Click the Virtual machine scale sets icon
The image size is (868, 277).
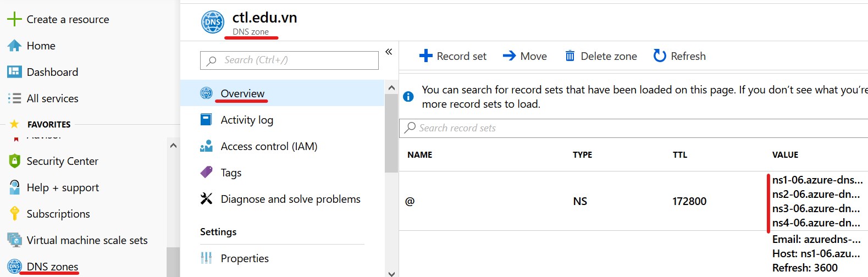click(14, 240)
